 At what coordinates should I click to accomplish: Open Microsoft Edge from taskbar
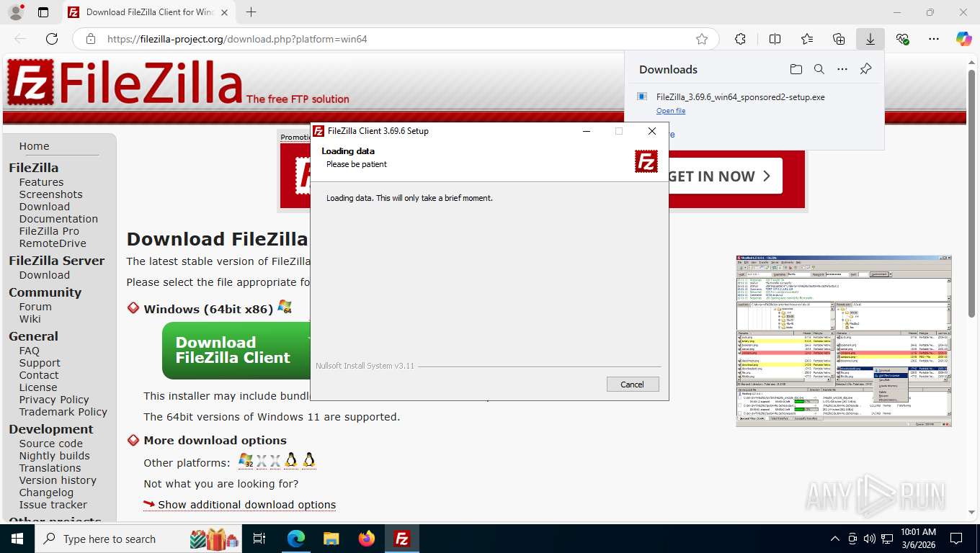click(x=296, y=539)
